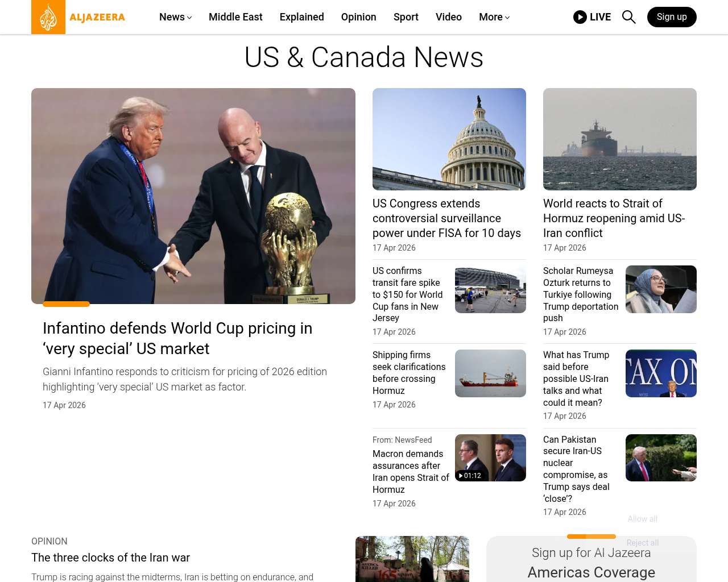Expand the News dropdown chevron

(189, 18)
